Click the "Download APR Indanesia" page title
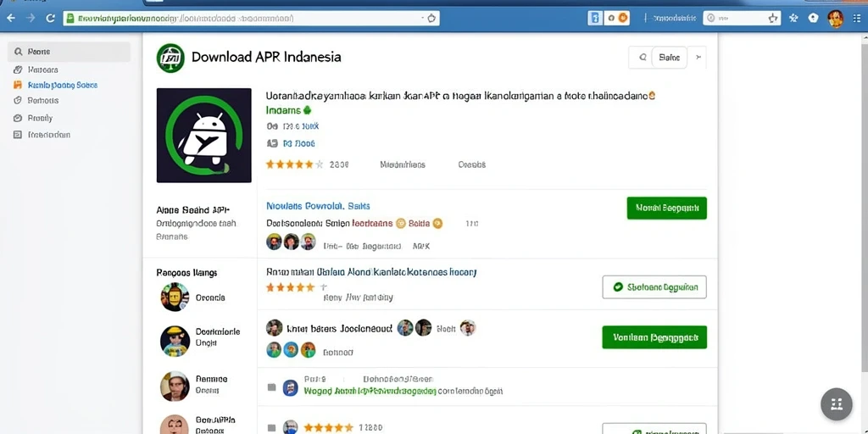This screenshot has width=868, height=434. [x=266, y=57]
